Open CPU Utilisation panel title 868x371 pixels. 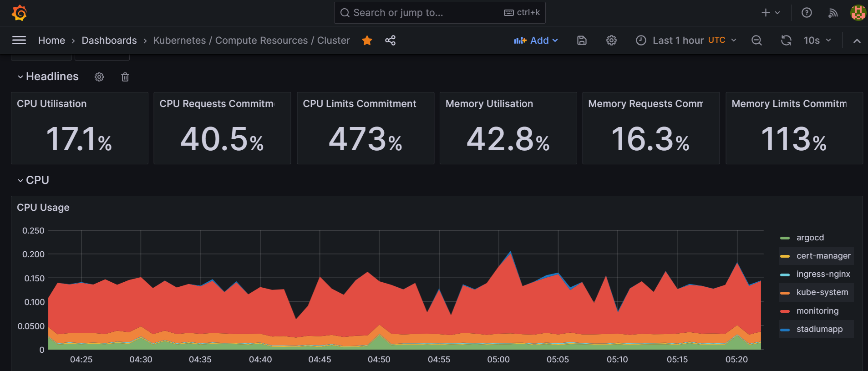click(51, 104)
